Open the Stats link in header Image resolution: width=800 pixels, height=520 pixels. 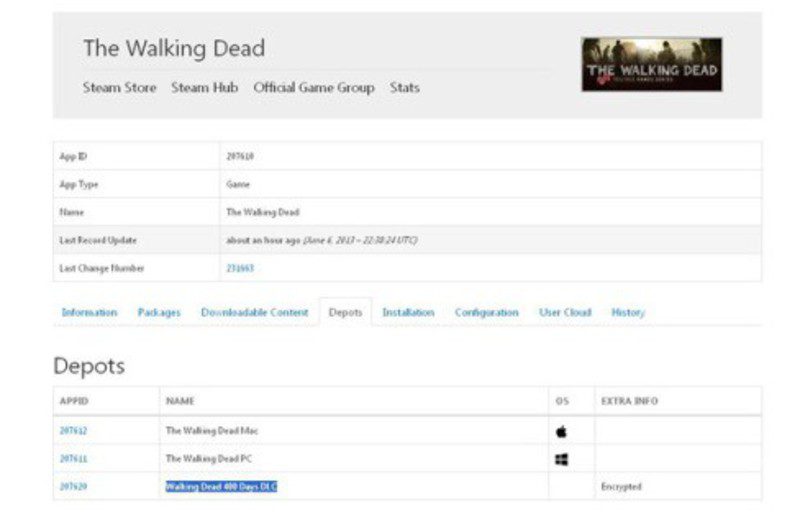[404, 88]
